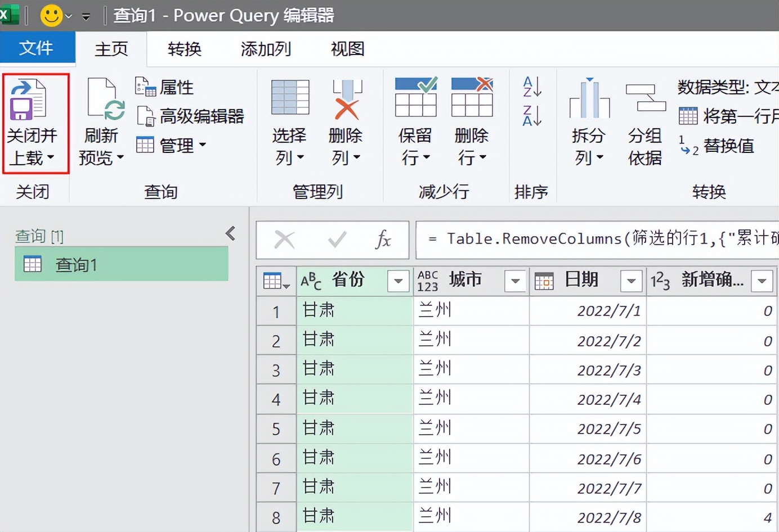The image size is (779, 532).
Task: Click the 123 type icon of 新增确 column
Action: pos(660,280)
